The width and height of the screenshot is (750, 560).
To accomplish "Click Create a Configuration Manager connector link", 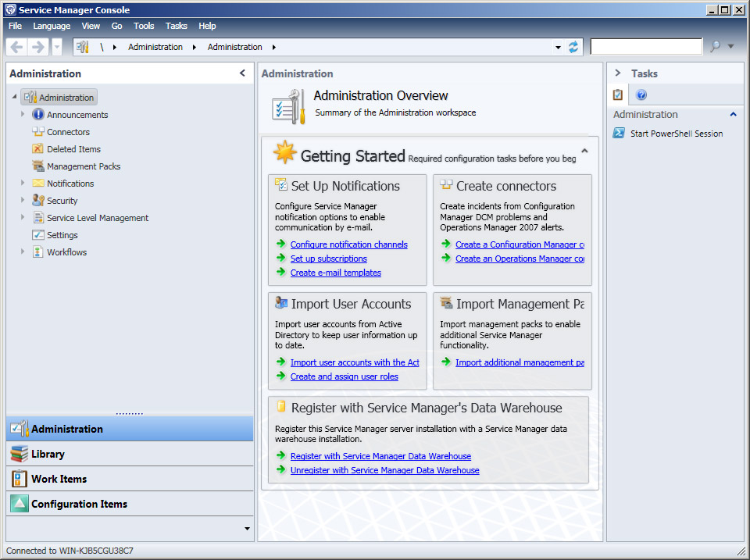I will point(520,244).
